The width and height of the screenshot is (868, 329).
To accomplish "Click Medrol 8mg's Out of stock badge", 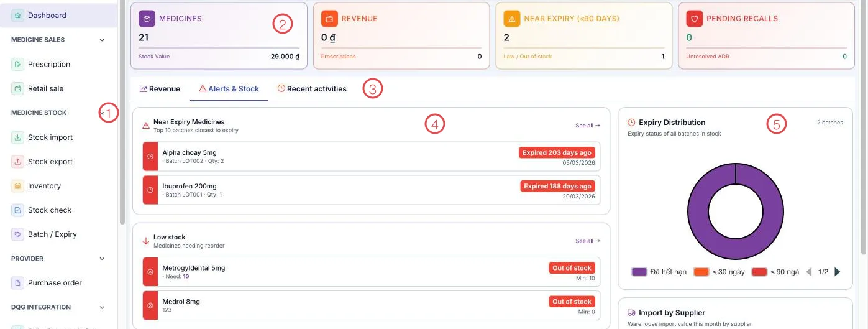I will point(572,302).
